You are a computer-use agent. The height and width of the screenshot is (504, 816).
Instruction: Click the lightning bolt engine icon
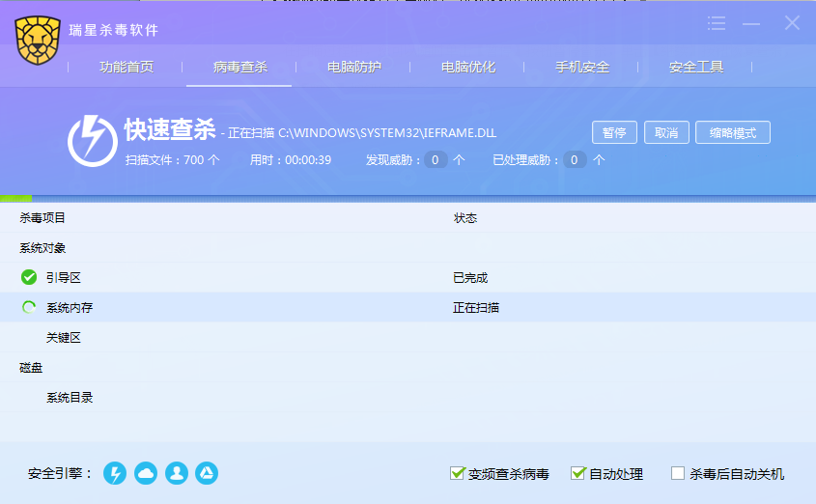pyautogui.click(x=115, y=473)
